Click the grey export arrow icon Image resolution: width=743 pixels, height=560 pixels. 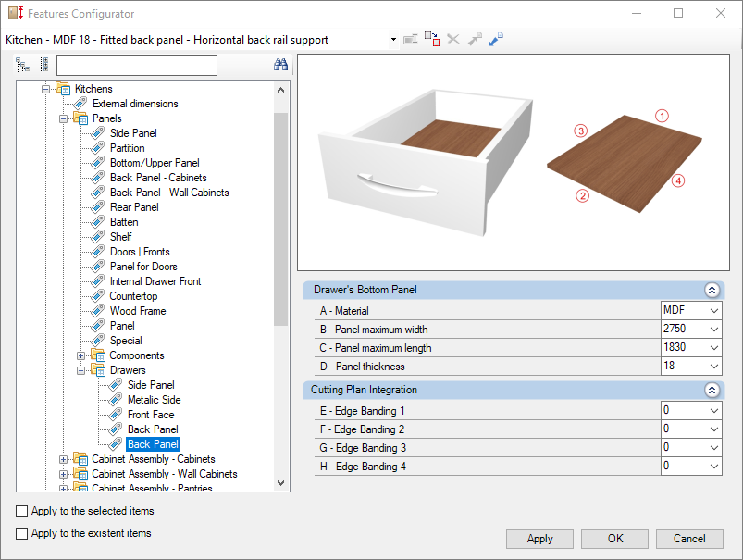(x=475, y=40)
